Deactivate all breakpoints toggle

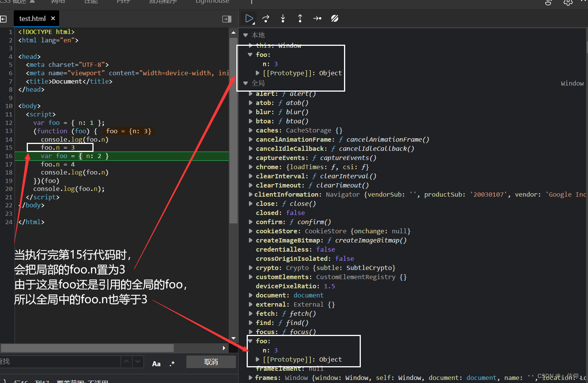pos(335,18)
